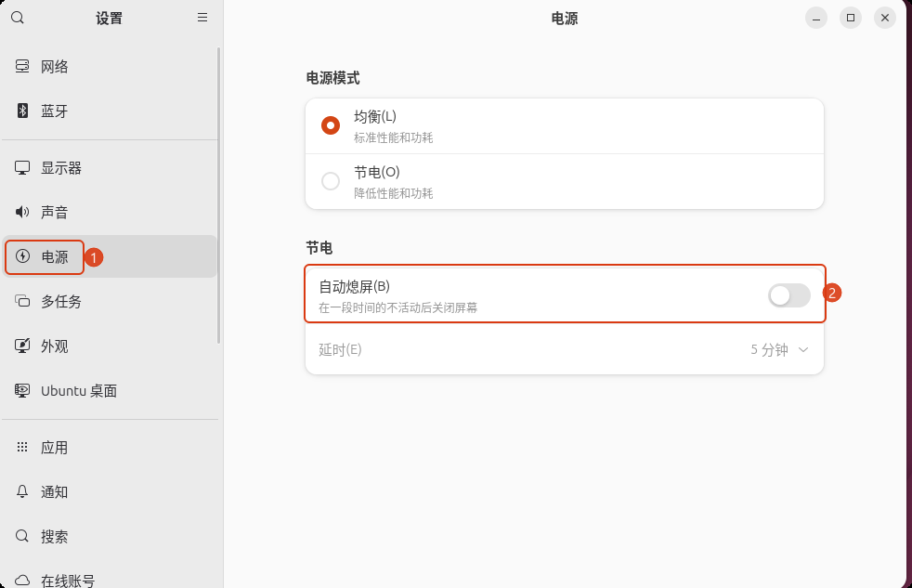This screenshot has height=588, width=912.
Task: Click the multitasking icon beside 多任务
Action: tap(22, 301)
